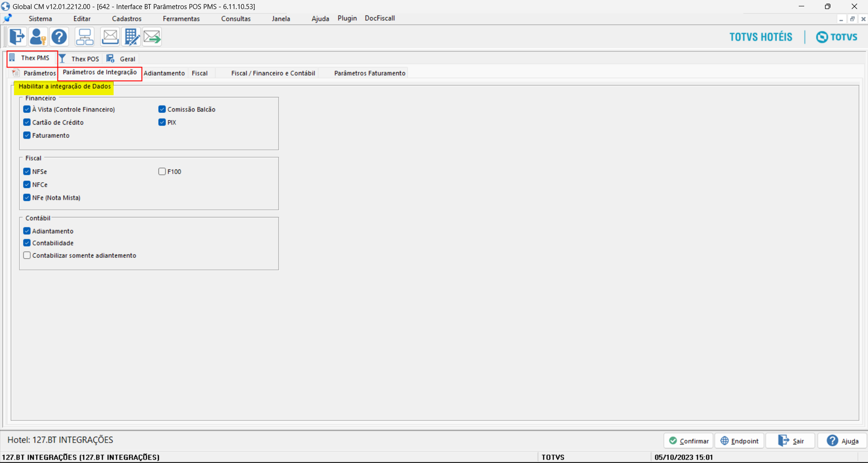Click the Confirmar button

(688, 441)
